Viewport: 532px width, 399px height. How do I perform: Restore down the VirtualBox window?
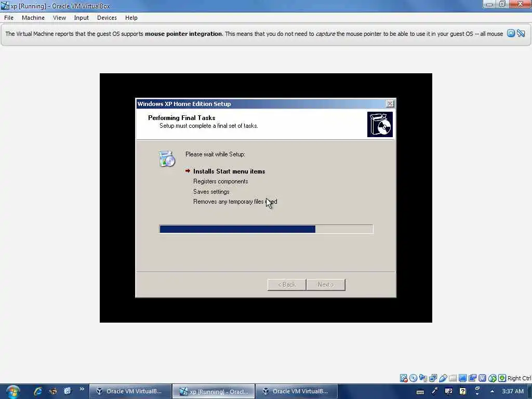pyautogui.click(x=502, y=4)
